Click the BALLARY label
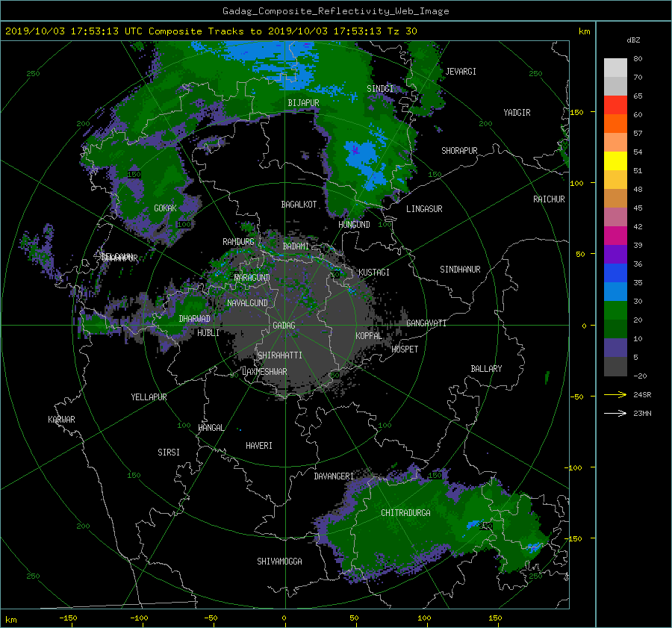The height and width of the screenshot is (628, 672). click(486, 369)
